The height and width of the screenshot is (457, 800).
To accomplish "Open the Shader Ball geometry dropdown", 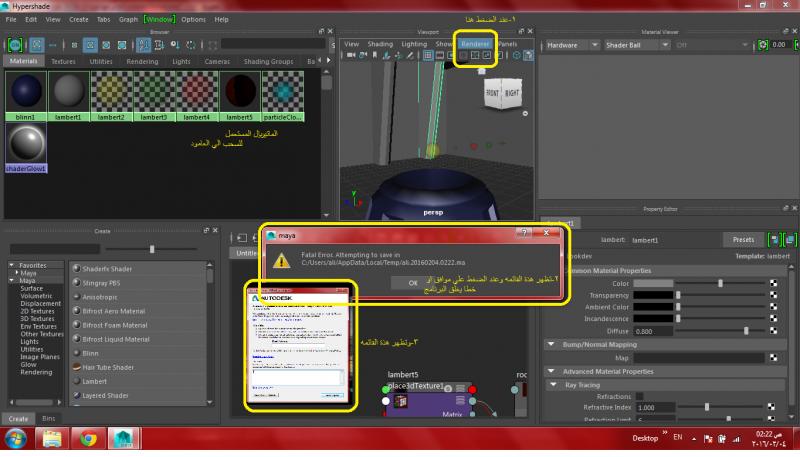I will pyautogui.click(x=637, y=45).
